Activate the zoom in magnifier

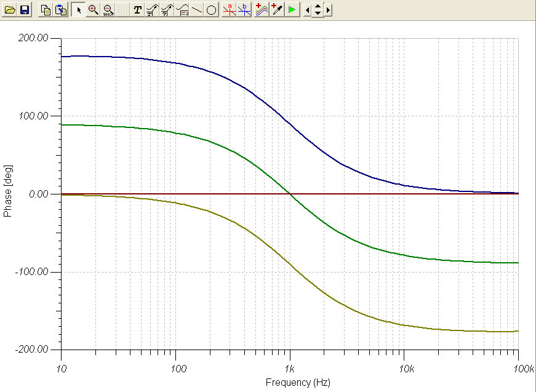tap(94, 10)
